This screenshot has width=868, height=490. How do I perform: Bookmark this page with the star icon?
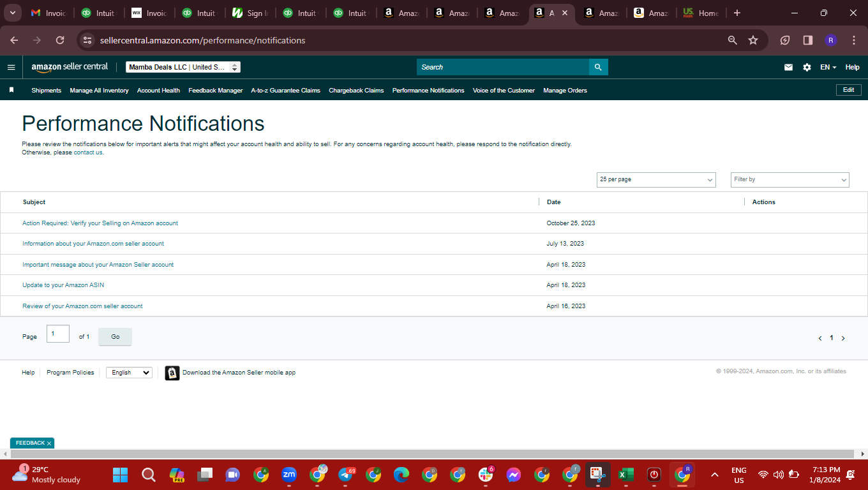753,40
